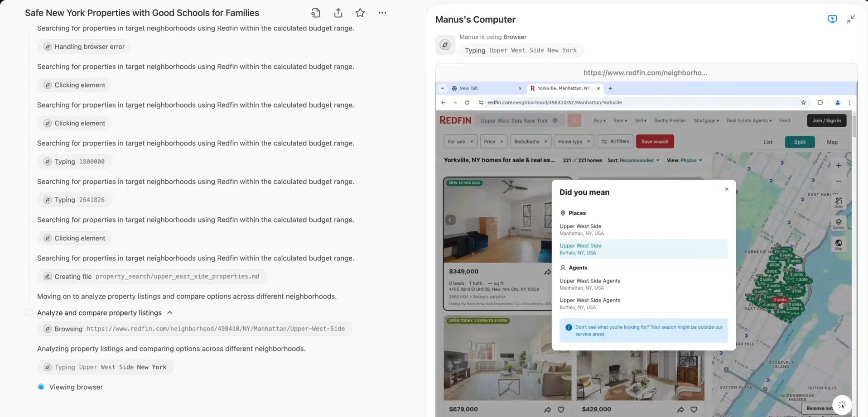Share the $429,000 listing
This screenshot has height=417, width=868.
click(680, 410)
